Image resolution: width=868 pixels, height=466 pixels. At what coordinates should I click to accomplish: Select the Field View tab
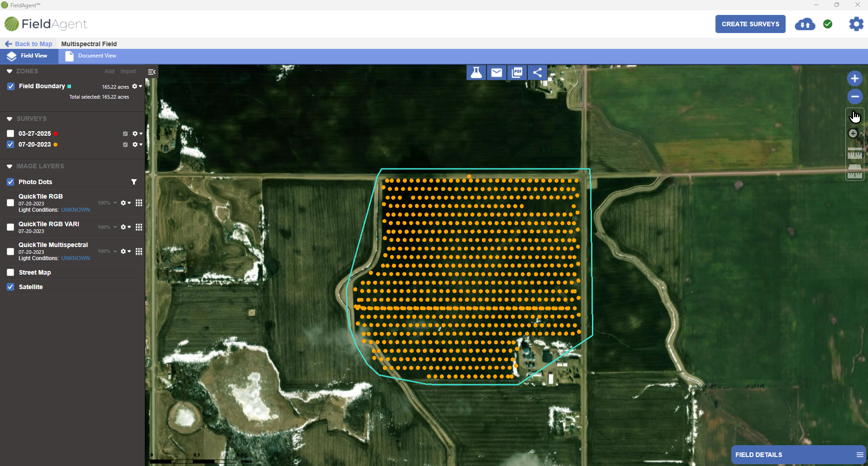point(29,56)
